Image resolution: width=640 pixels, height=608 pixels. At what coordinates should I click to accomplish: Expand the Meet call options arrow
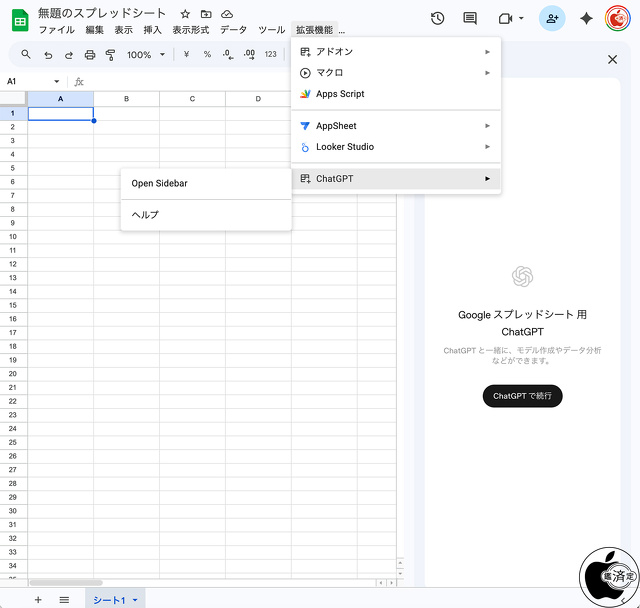point(521,18)
